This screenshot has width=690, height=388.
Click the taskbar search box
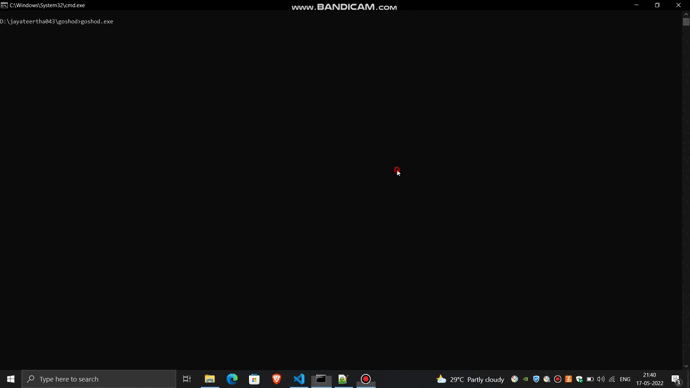tap(99, 379)
